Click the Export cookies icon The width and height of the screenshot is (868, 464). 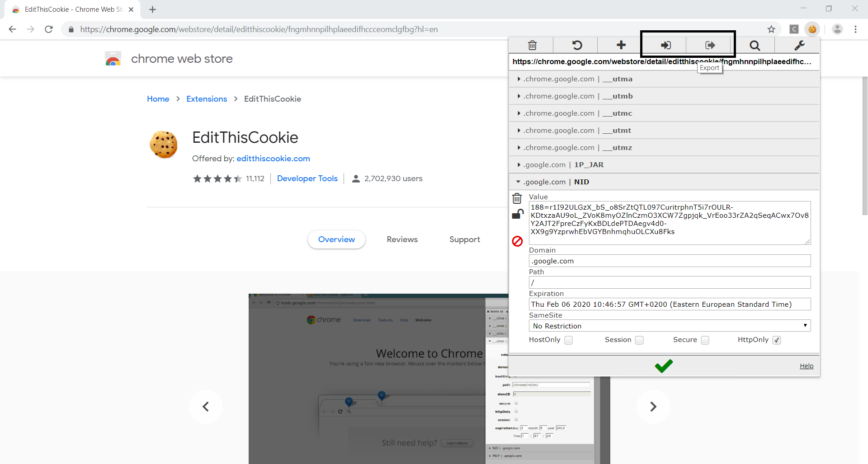click(710, 45)
